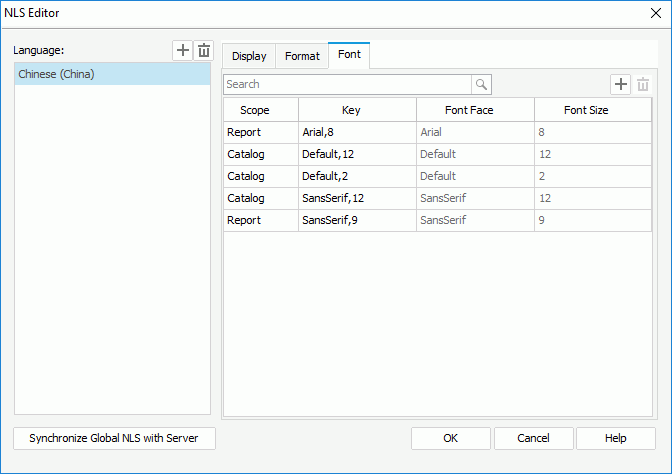Click the Cancel button
Screen dimensions: 672x474
click(x=533, y=438)
